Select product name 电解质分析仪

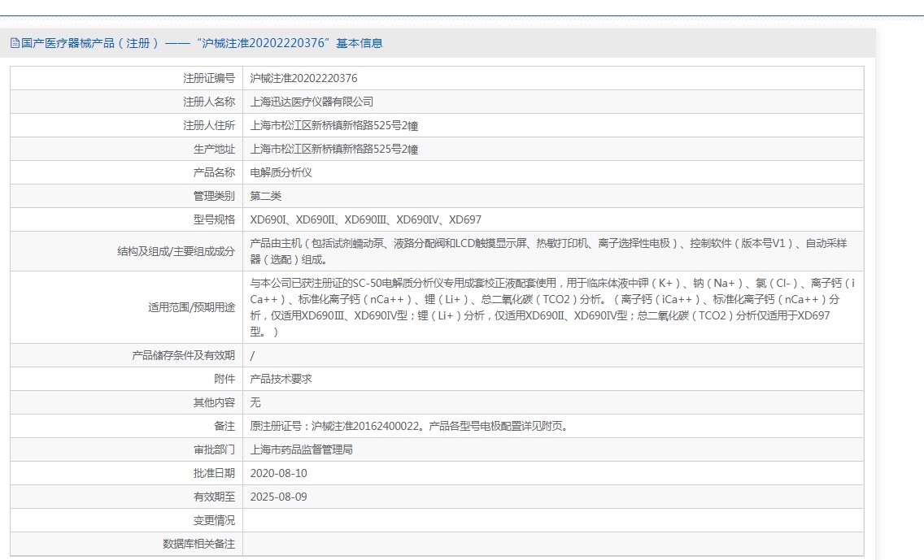281,172
